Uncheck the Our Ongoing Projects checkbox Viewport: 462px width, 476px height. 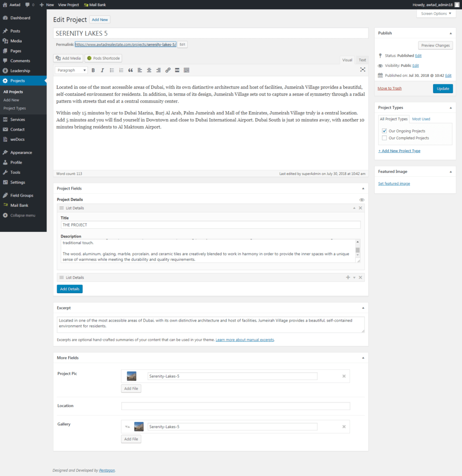pyautogui.click(x=383, y=131)
